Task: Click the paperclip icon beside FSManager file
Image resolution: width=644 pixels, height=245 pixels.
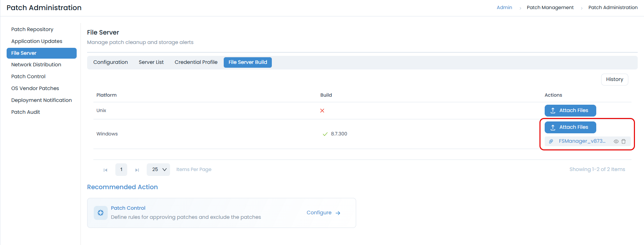Action: point(551,141)
